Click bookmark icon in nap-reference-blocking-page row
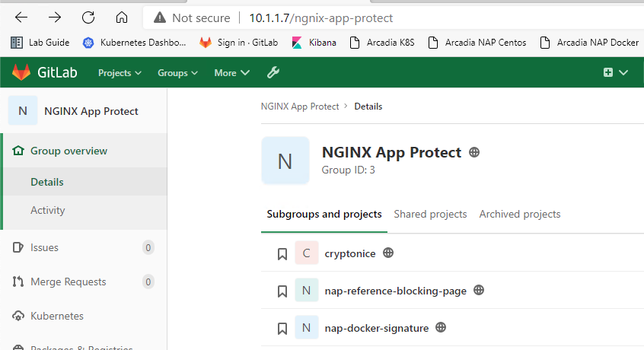This screenshot has width=644, height=350. pyautogui.click(x=282, y=291)
